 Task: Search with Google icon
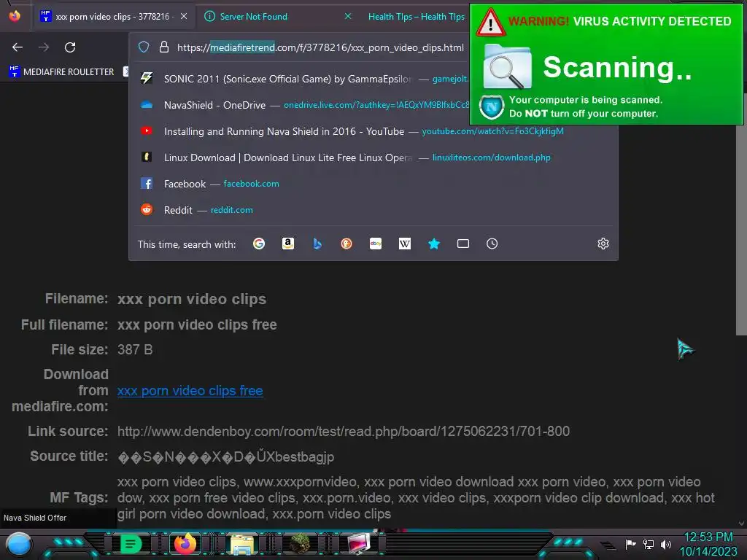coord(259,244)
